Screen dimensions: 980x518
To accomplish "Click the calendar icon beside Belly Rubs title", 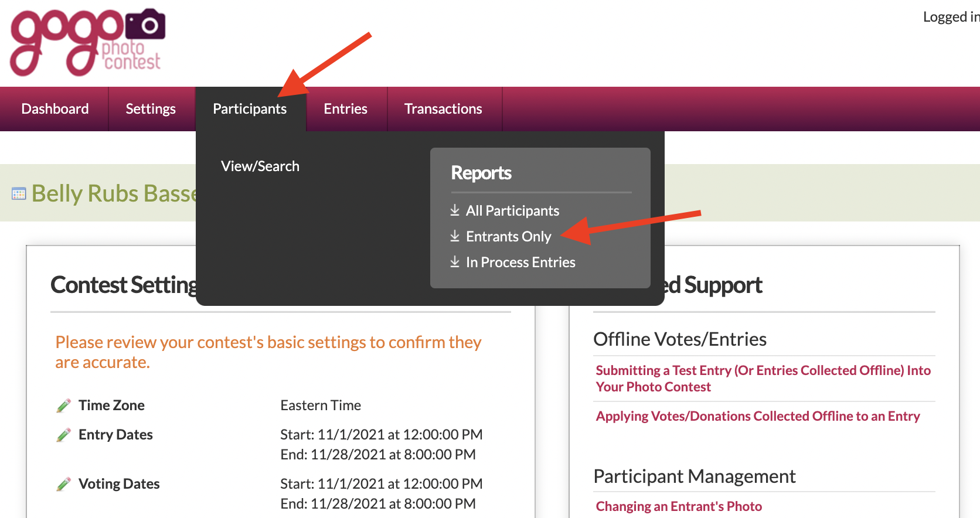I will coord(19,193).
